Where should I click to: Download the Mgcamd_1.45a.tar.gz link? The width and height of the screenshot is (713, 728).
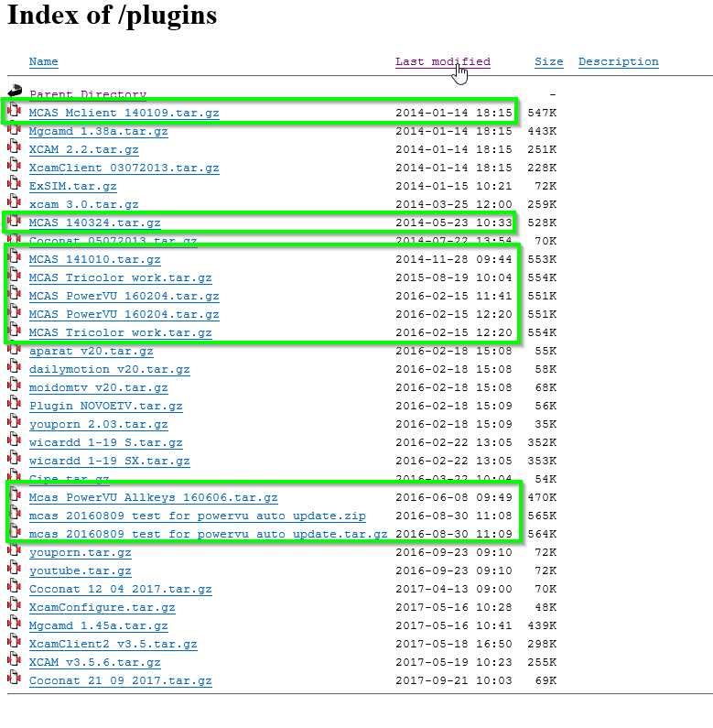pos(99,625)
